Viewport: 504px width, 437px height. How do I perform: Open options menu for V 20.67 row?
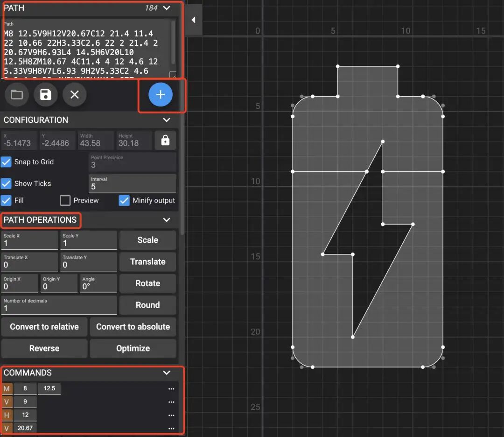coord(171,428)
